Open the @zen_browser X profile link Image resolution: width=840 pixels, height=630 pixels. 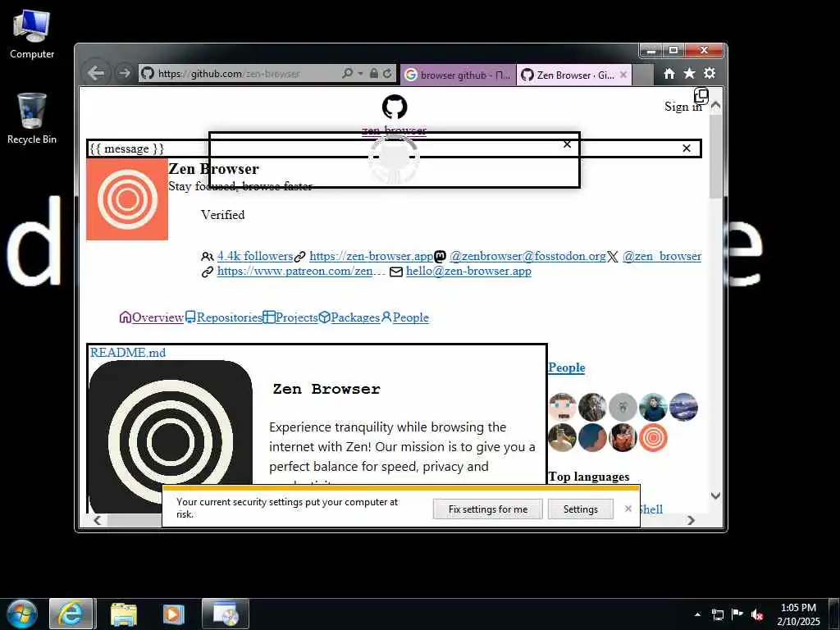[x=662, y=256]
